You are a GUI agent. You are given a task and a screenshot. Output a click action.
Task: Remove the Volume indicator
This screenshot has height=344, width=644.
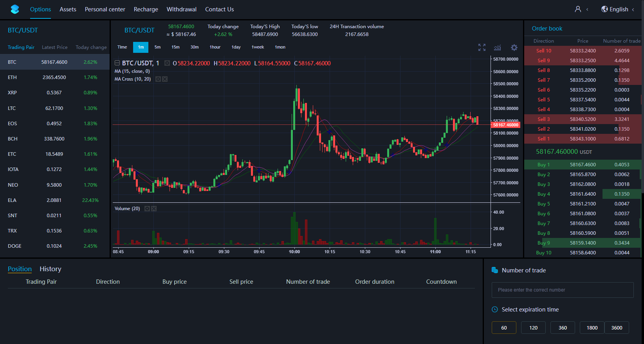point(154,209)
